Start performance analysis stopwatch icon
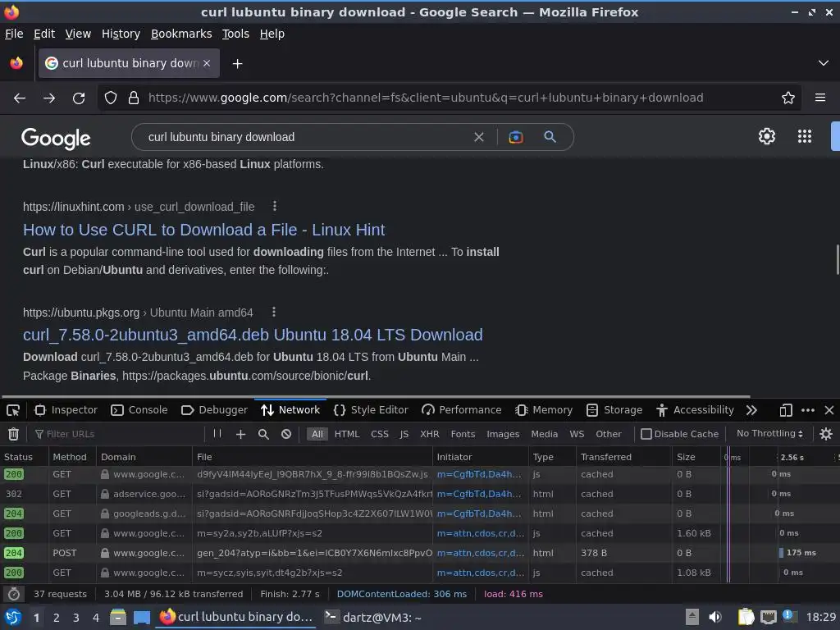This screenshot has height=630, width=840. click(x=14, y=594)
